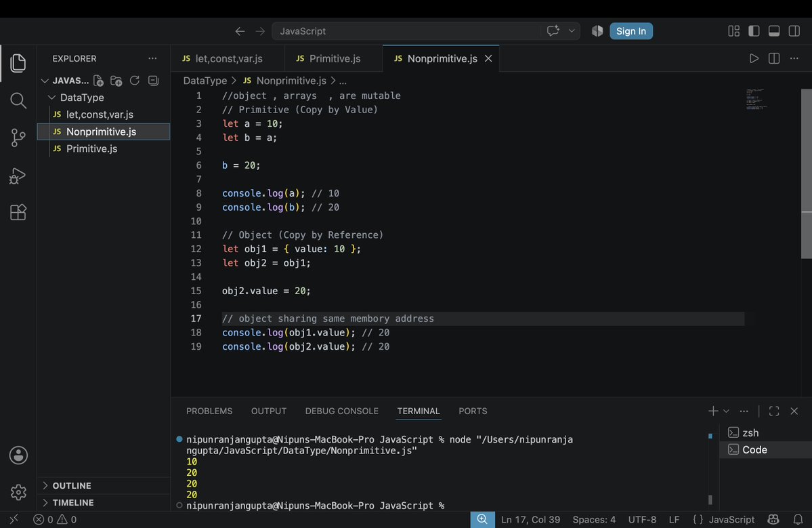The height and width of the screenshot is (528, 812).
Task: Open Primitive.js in file tree
Action: [x=104, y=148]
